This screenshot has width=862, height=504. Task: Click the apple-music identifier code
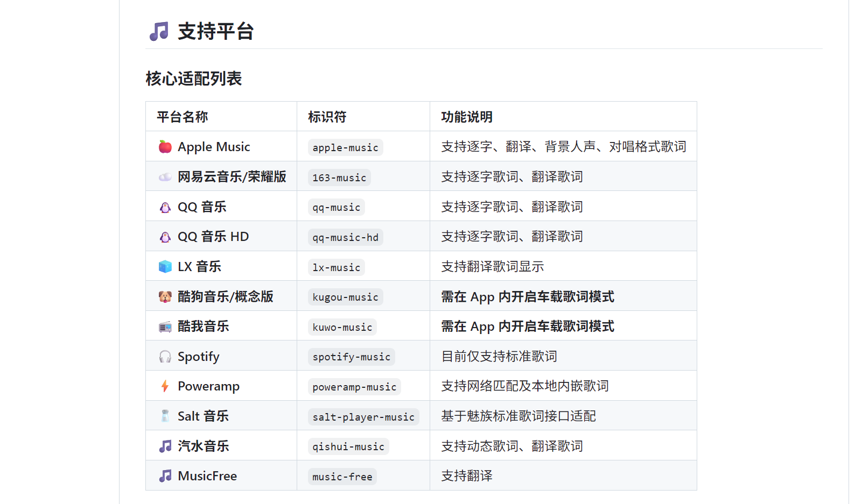click(346, 147)
